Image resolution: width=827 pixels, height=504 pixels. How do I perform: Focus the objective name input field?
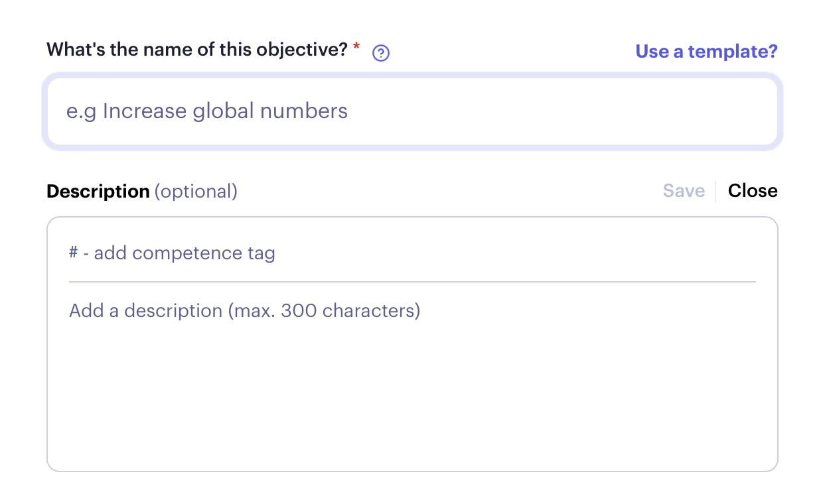tap(412, 111)
